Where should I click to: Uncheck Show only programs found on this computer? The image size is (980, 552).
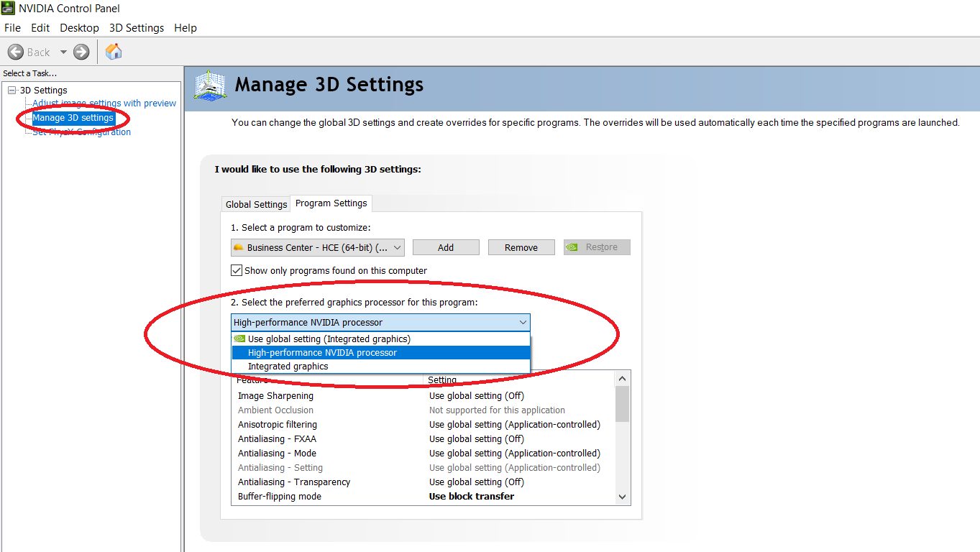(x=237, y=270)
